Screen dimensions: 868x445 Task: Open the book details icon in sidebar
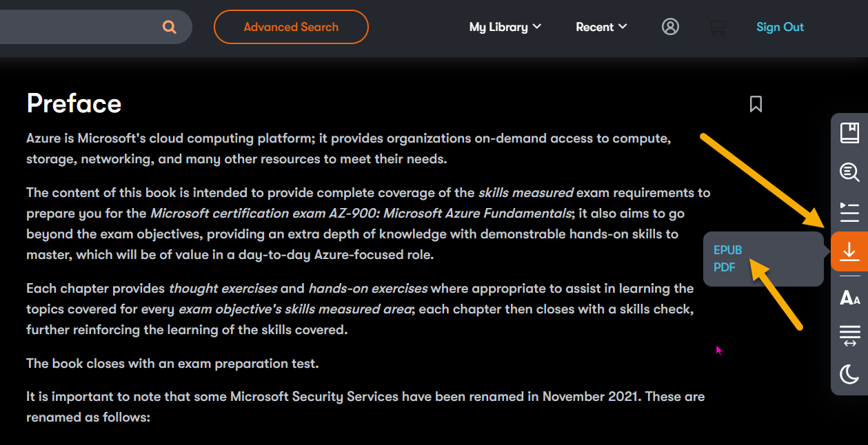coord(849,132)
